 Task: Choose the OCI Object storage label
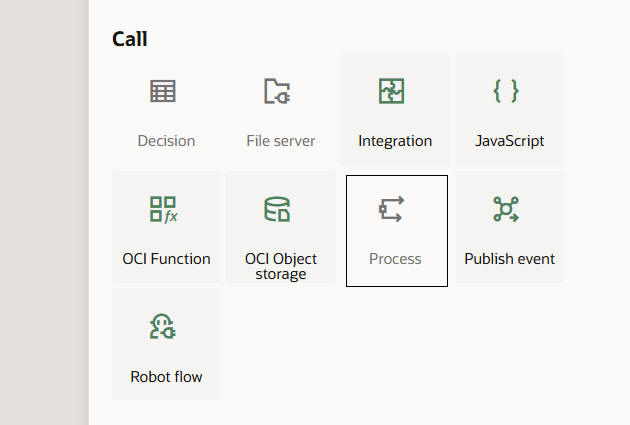[281, 266]
